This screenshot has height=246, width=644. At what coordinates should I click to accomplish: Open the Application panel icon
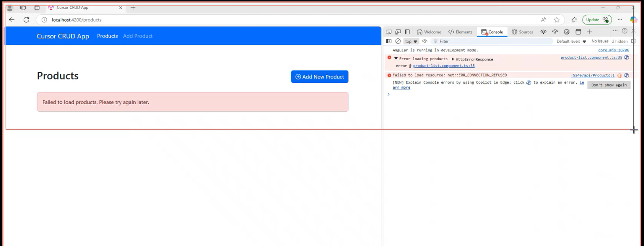click(578, 32)
